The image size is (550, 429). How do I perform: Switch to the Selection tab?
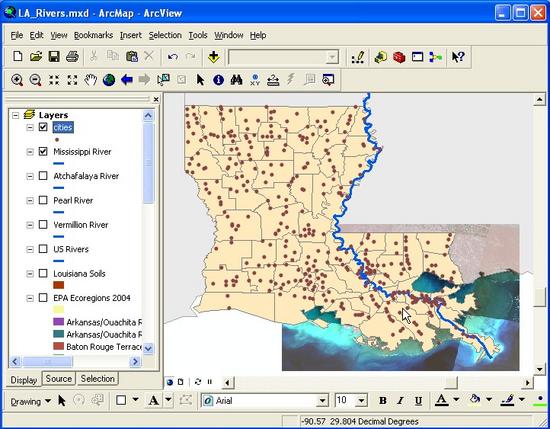[x=98, y=379]
